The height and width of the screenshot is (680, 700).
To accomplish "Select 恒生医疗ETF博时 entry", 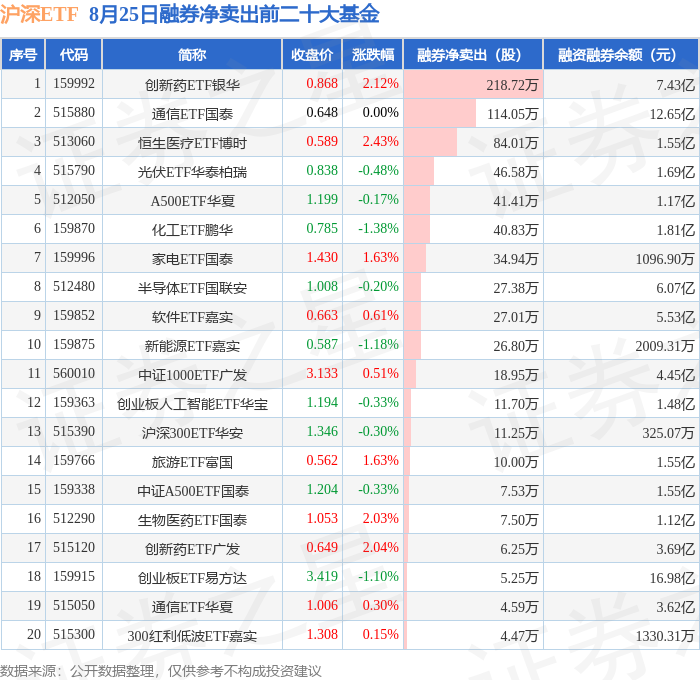I will (192, 143).
